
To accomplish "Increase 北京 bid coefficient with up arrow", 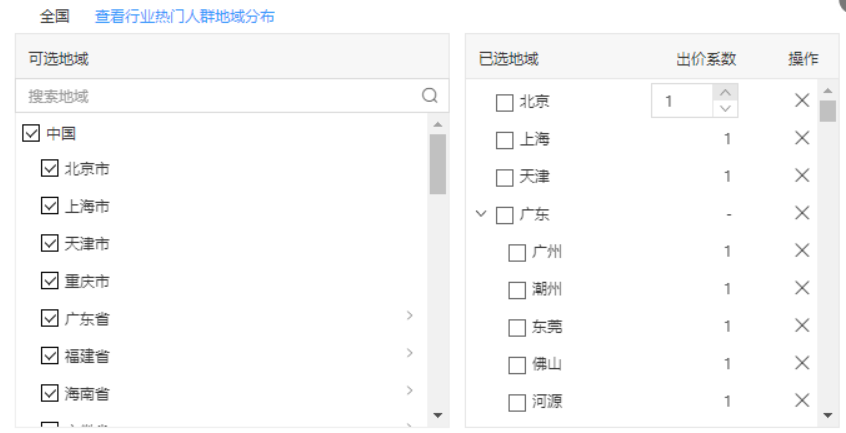I will click(726, 91).
